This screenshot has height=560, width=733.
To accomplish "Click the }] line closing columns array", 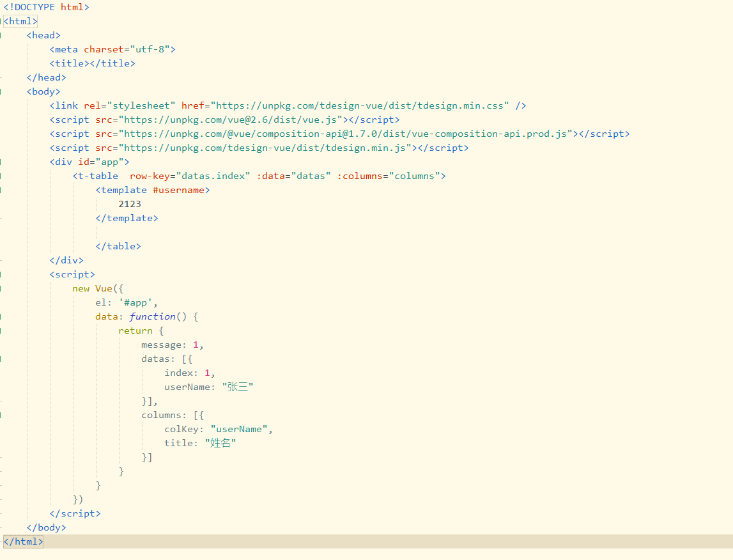I will tap(147, 457).
